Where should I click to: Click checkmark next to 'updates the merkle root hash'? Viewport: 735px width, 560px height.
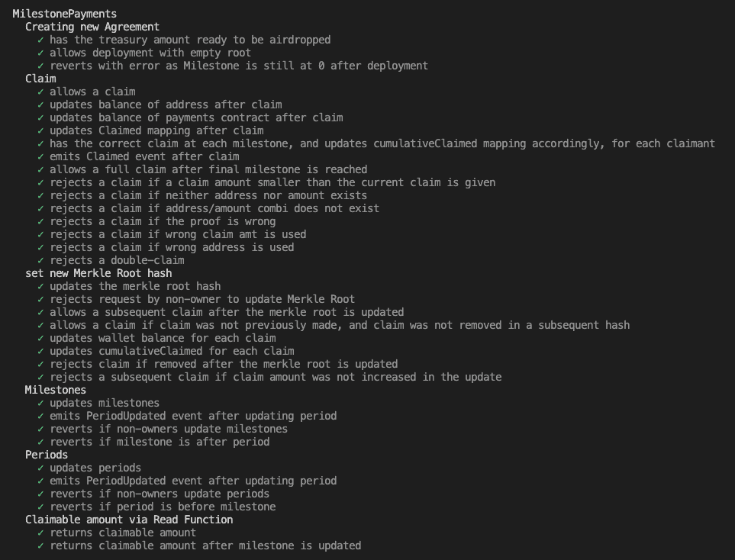click(40, 286)
